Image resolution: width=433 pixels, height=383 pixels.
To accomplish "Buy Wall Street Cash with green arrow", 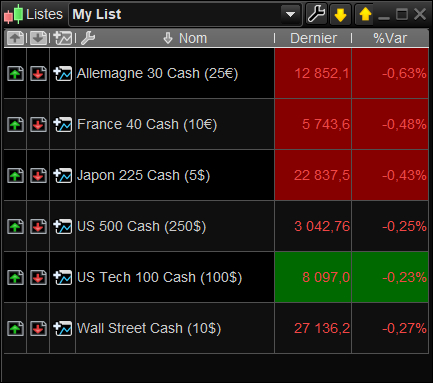I will (x=15, y=329).
